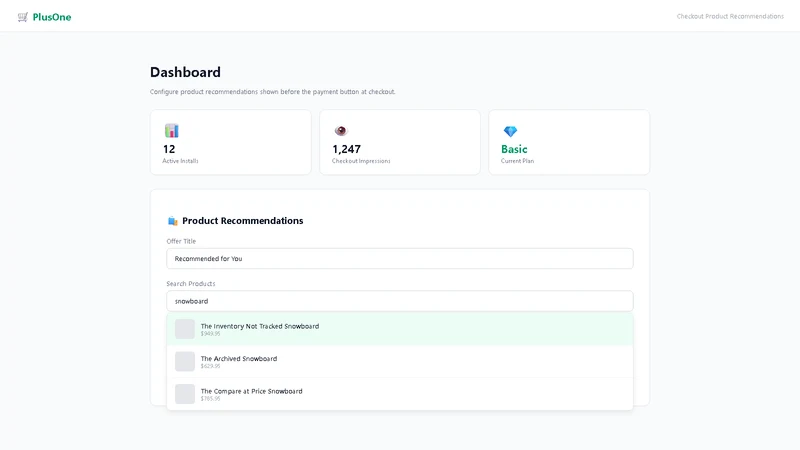This screenshot has width=800, height=450.
Task: Select The Inventory Not Tracked Snowboard result
Action: click(399, 329)
